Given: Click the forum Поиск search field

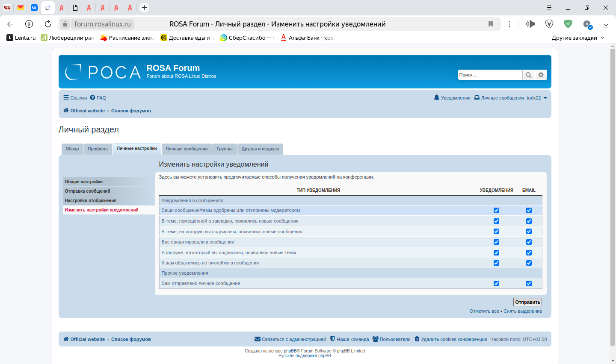Looking at the screenshot, I should (490, 75).
